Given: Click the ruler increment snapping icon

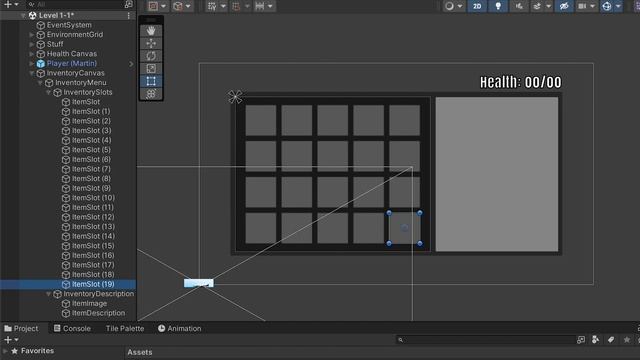Looking at the screenshot, I should 260,6.
